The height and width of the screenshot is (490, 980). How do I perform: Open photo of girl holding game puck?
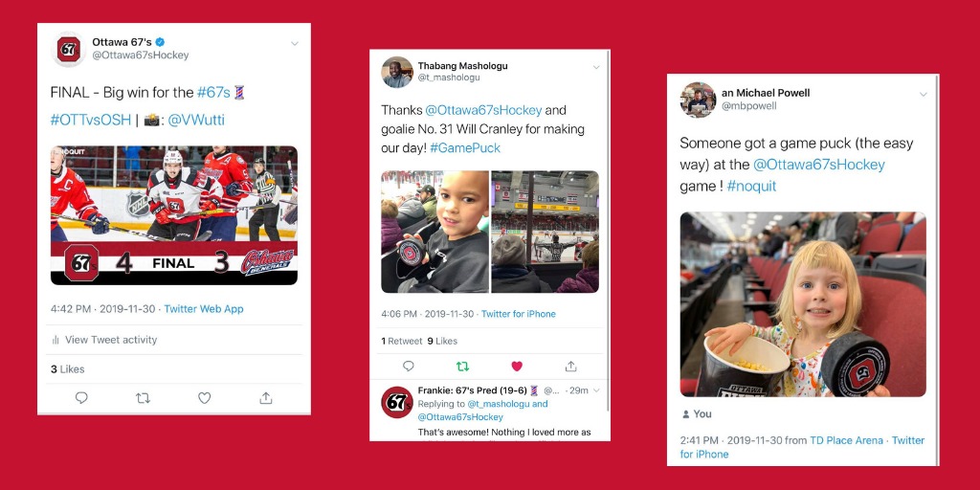[803, 304]
